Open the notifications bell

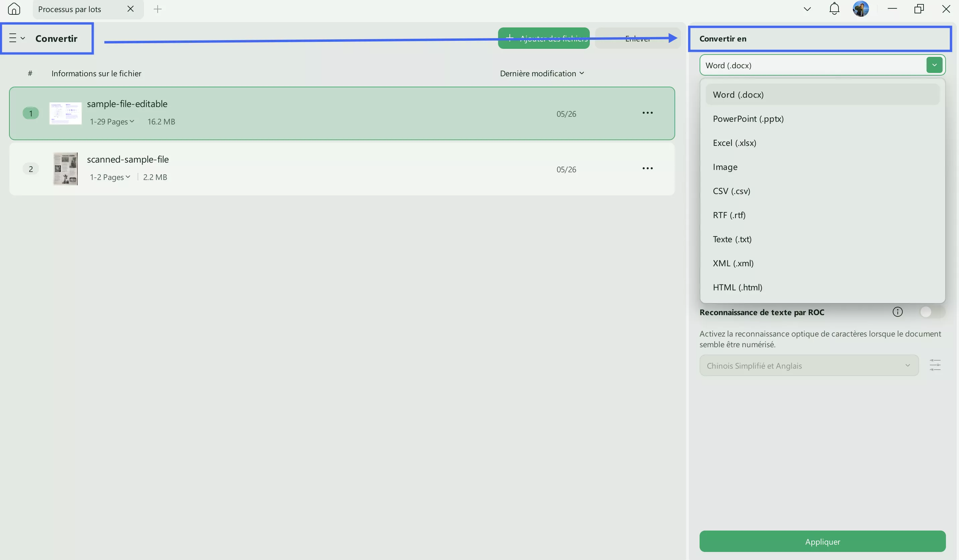click(834, 9)
